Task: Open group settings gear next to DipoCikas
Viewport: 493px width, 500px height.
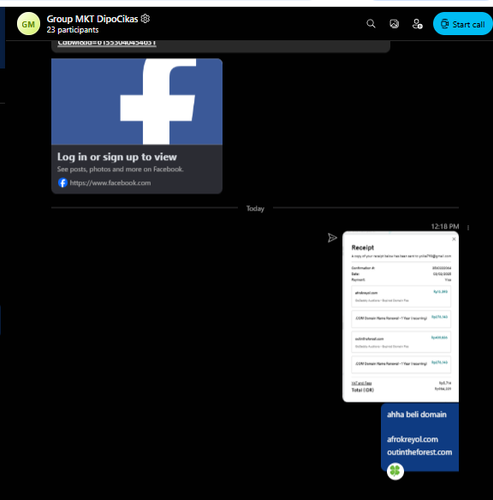Action: click(x=145, y=19)
